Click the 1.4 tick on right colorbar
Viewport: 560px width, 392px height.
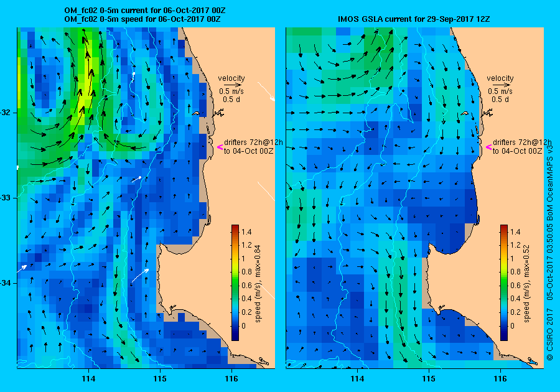tap(515, 232)
